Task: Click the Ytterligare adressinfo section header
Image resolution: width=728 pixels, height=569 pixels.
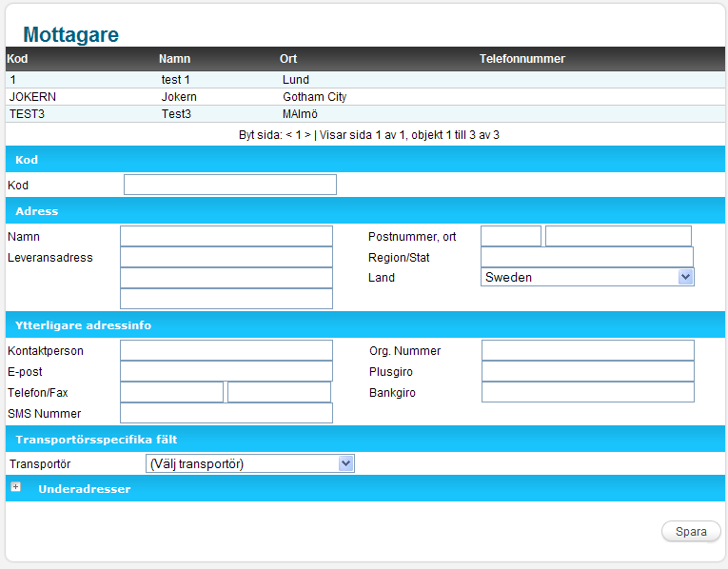Action: (364, 324)
